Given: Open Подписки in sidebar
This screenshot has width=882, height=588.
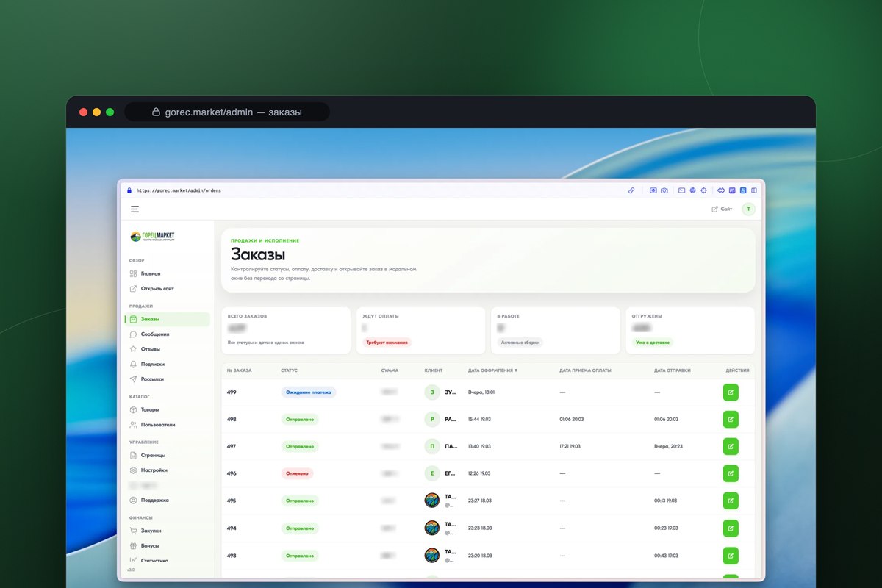Looking at the screenshot, I should 147,365.
